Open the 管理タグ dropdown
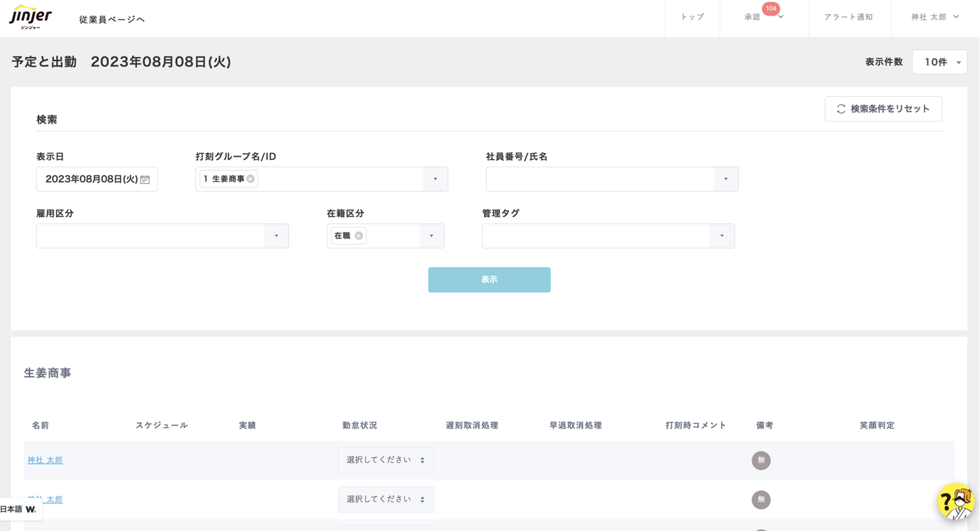The height and width of the screenshot is (531, 980). pyautogui.click(x=721, y=236)
